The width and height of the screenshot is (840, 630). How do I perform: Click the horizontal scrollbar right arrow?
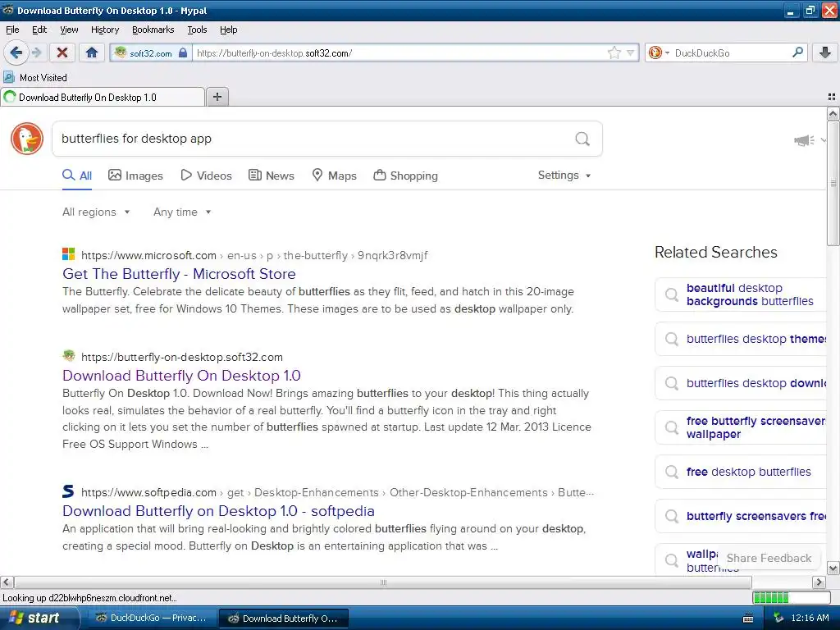coord(819,582)
